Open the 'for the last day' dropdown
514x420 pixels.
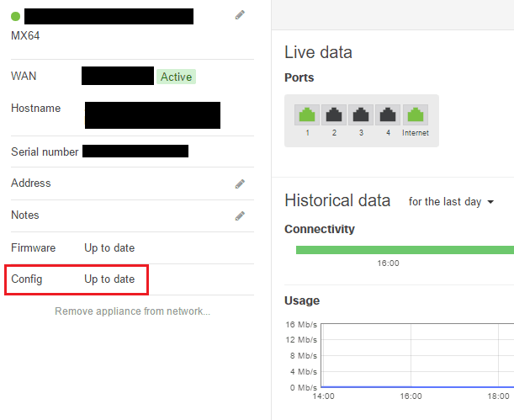(451, 202)
